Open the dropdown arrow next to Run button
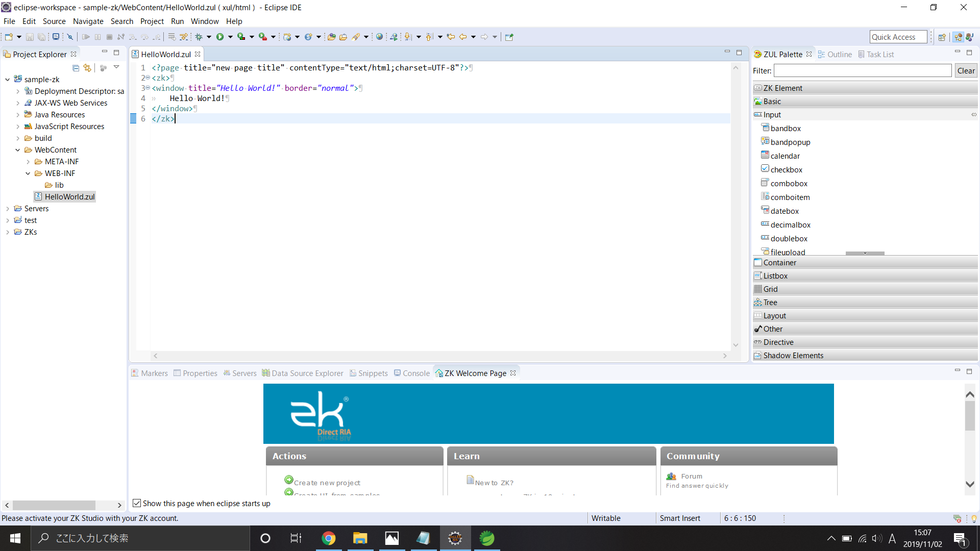This screenshot has width=980, height=551. 230,37
